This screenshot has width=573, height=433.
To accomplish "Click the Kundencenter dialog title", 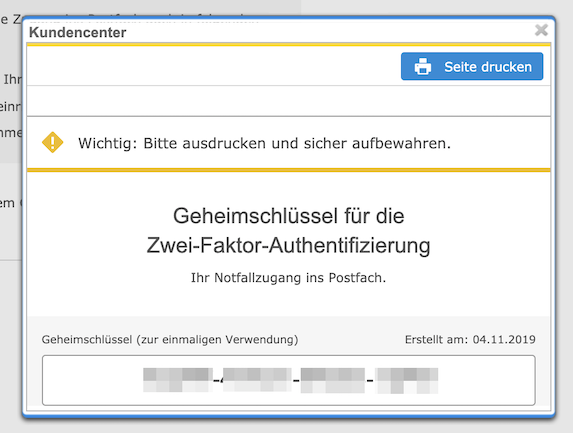I will pos(78,32).
